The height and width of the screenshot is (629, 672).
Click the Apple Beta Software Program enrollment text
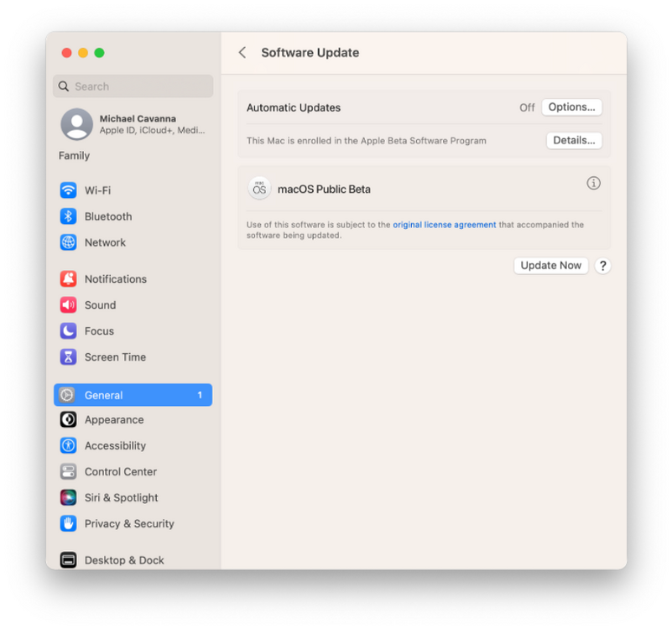coord(367,141)
